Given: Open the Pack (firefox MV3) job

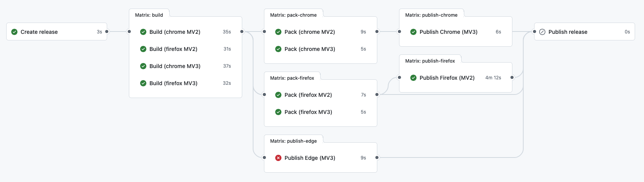Looking at the screenshot, I should [321, 112].
